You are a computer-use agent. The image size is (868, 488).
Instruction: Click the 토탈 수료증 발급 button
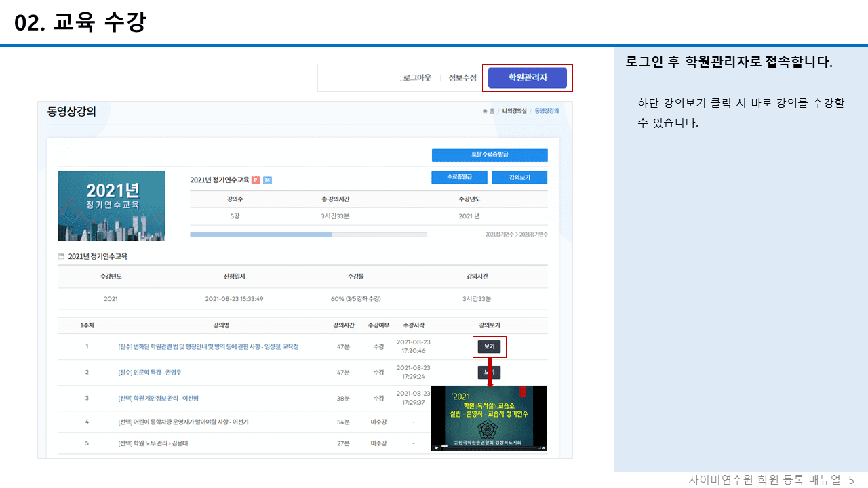(490, 155)
